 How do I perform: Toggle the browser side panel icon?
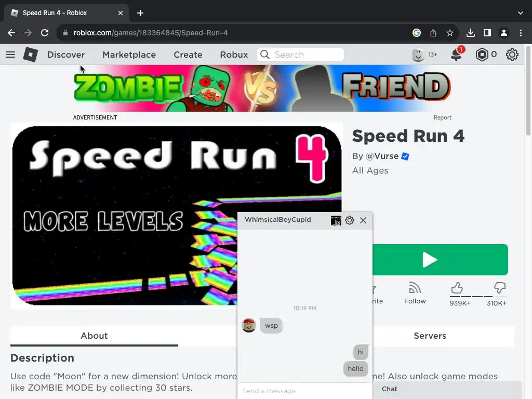487,33
